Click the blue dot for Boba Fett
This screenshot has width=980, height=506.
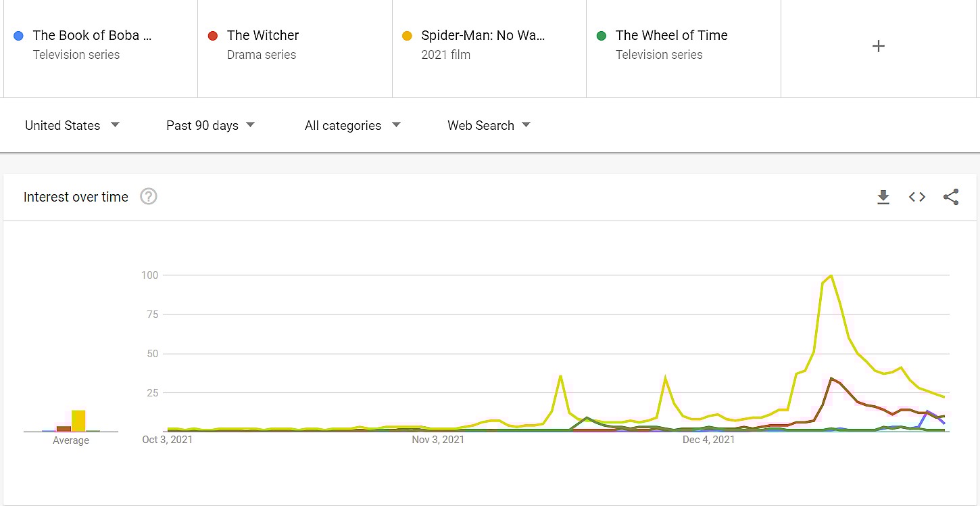coord(18,36)
